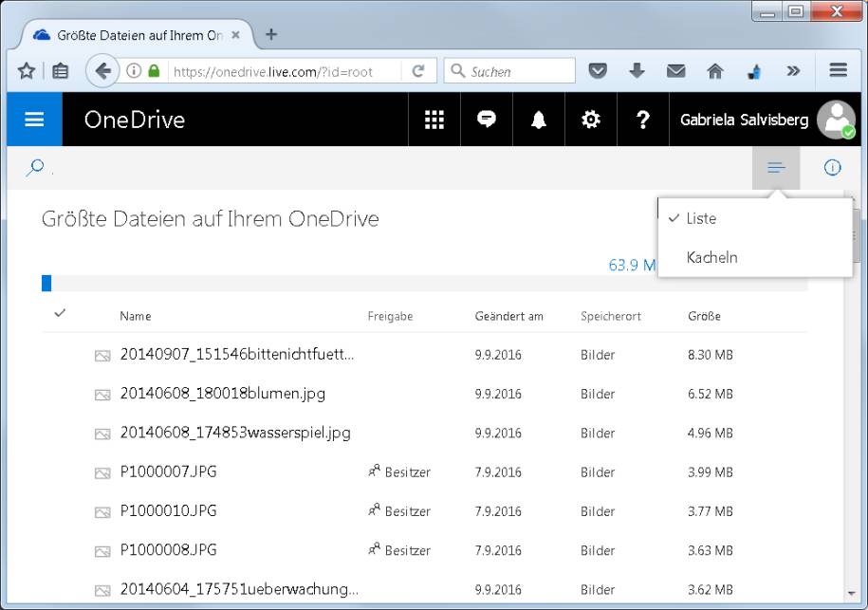Open the Firefox application menu
The width and height of the screenshot is (868, 610).
tap(837, 69)
